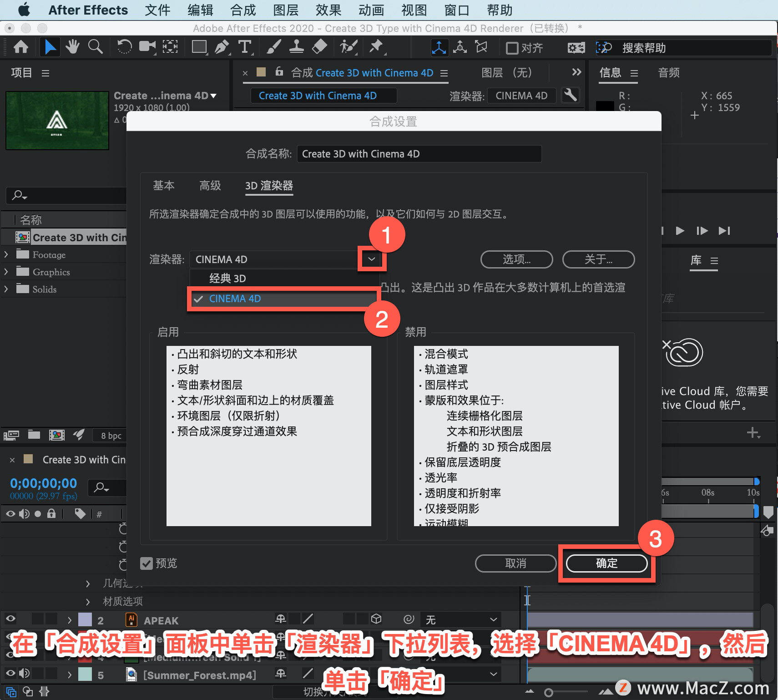
Task: Select the Pen tool
Action: [x=222, y=47]
